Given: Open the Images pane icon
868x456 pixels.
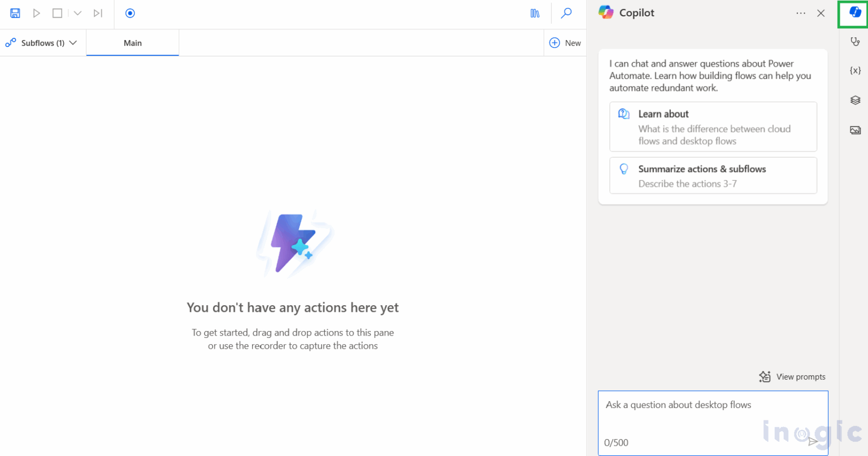Looking at the screenshot, I should point(855,130).
